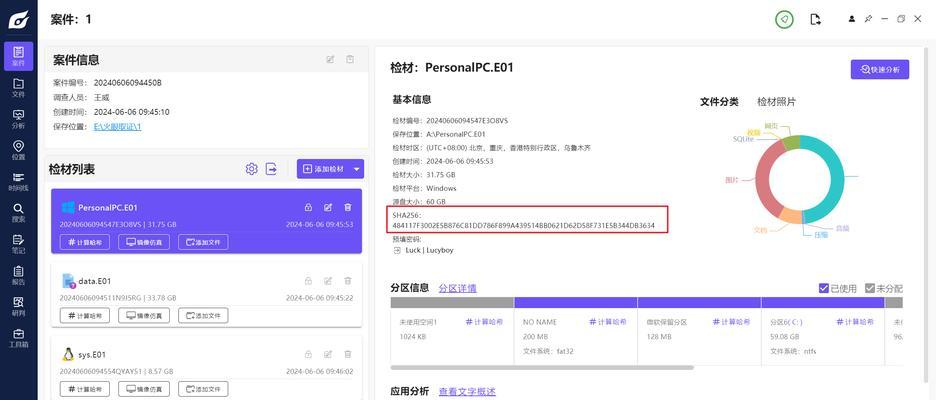Viewport: 936px width, 400px height.
Task: Click 镜像仿真 on data.E01 card
Action: click(144, 315)
